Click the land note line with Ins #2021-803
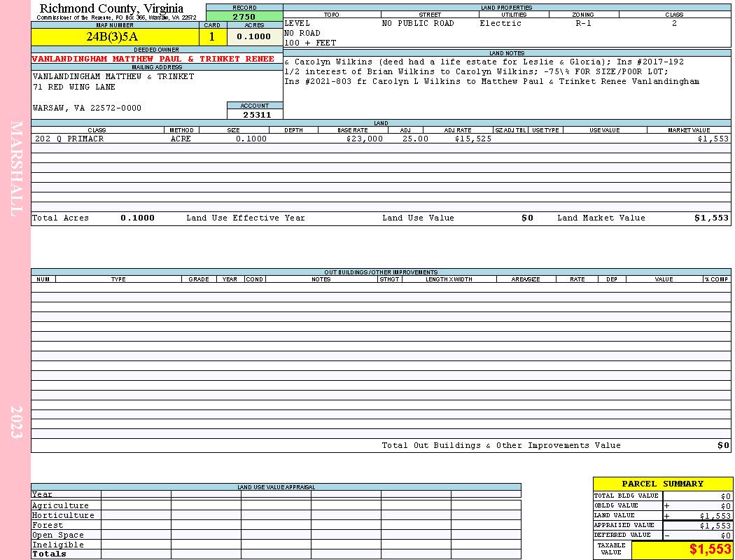This screenshot has width=735, height=560. tap(491, 81)
